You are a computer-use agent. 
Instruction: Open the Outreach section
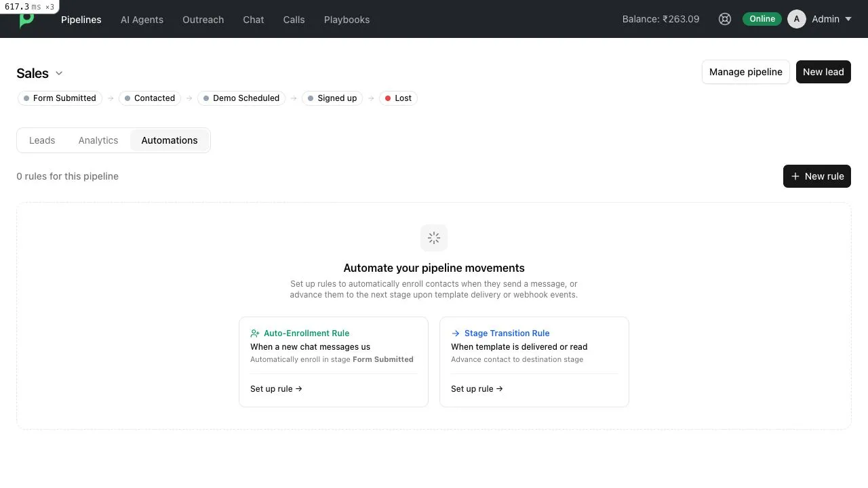pos(203,20)
